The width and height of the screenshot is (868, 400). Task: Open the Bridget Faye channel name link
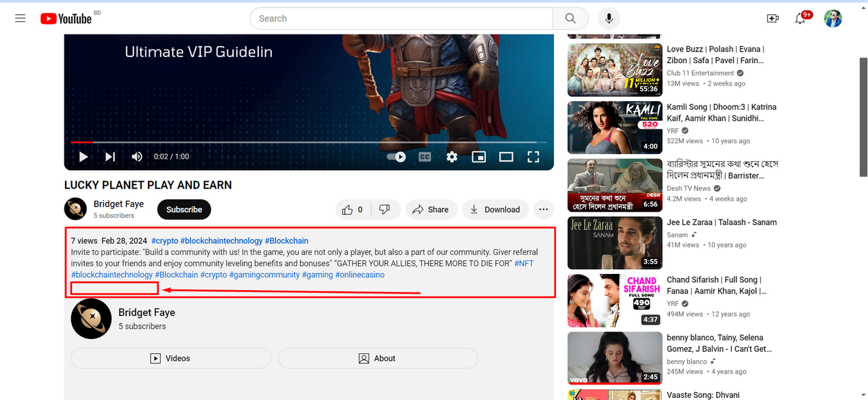coord(119,204)
